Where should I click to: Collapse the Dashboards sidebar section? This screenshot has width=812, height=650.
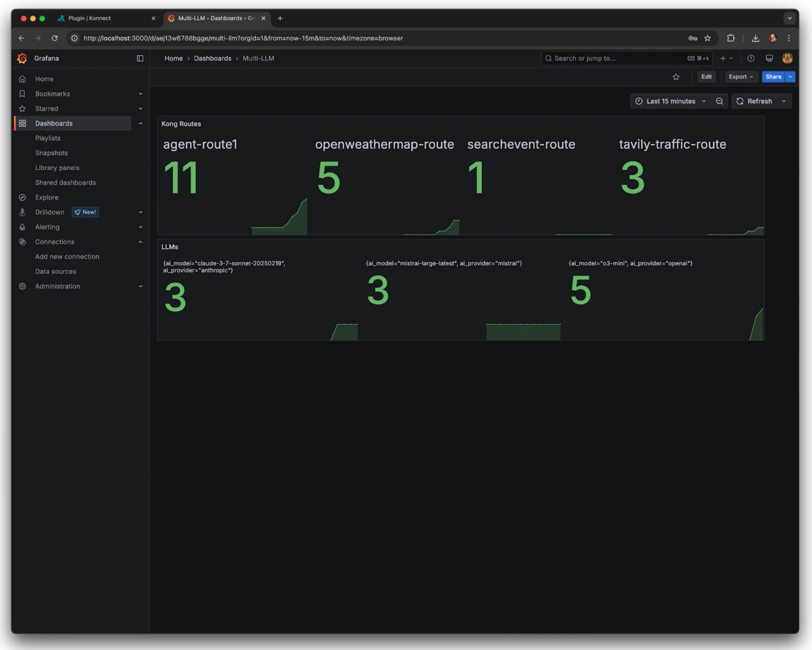point(140,123)
